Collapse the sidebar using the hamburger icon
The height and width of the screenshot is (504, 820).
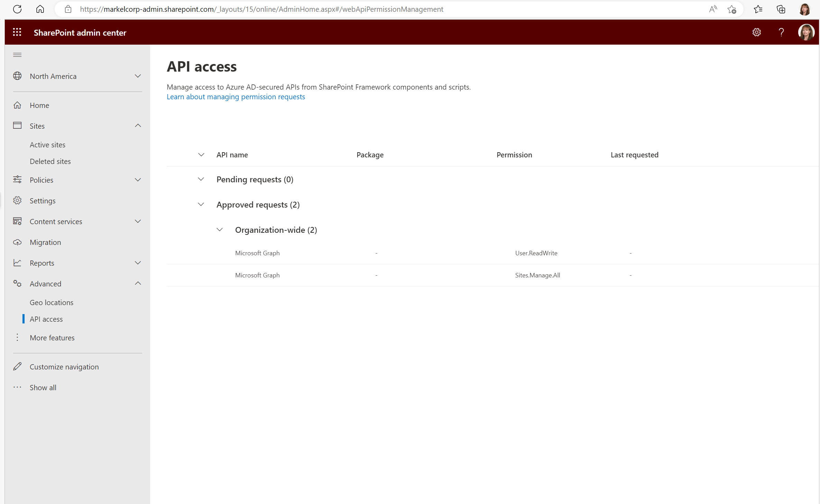coord(17,55)
